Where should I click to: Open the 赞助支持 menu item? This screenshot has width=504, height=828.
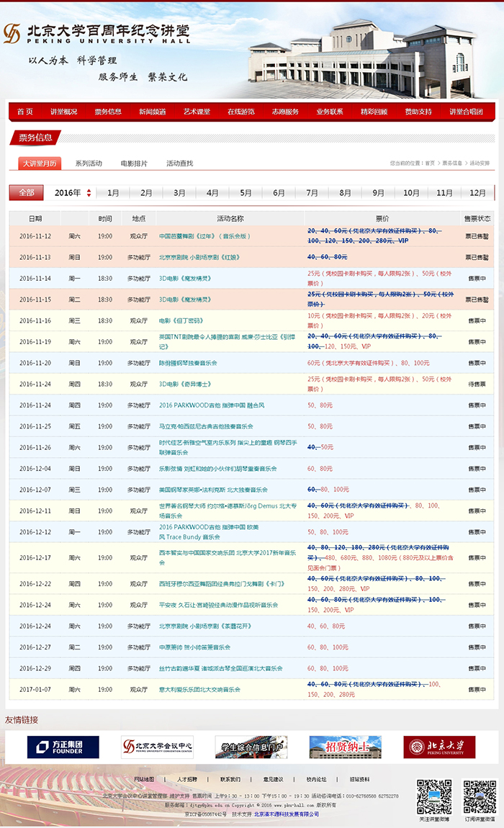[x=418, y=112]
